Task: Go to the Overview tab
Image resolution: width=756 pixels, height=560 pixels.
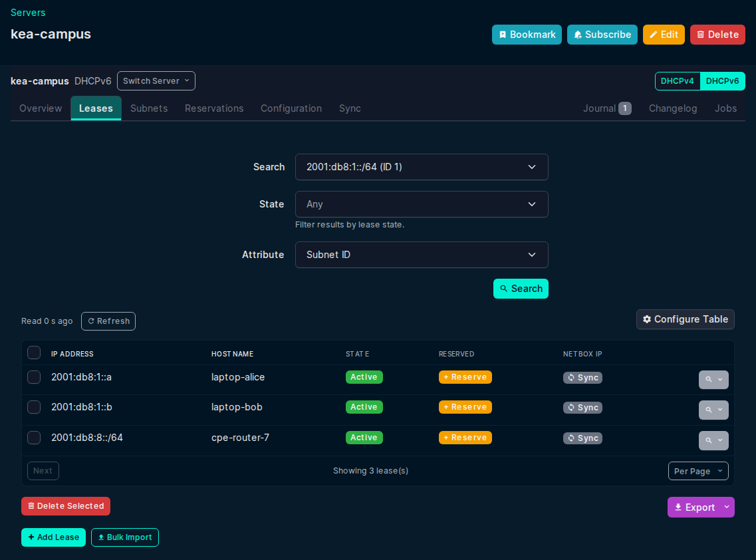Action: pos(41,108)
